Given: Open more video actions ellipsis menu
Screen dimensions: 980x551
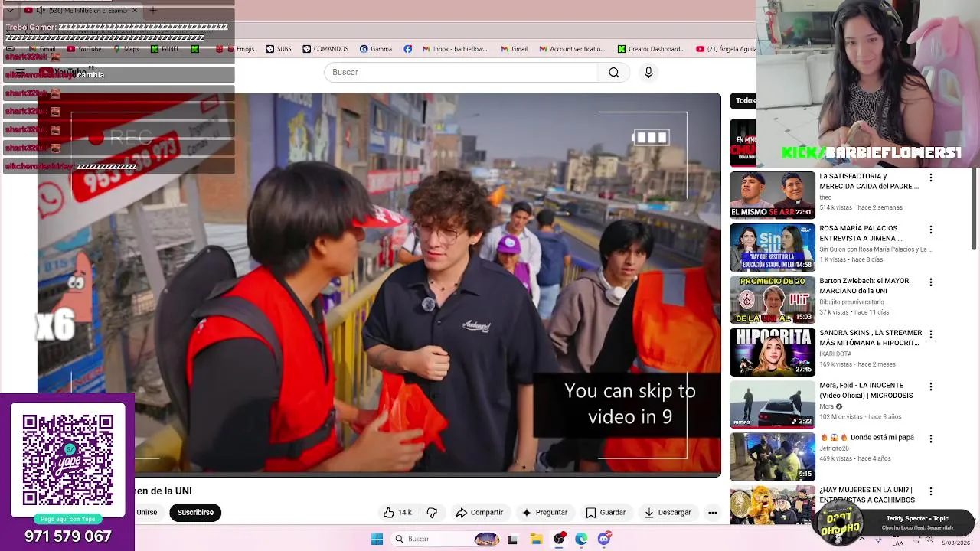Looking at the screenshot, I should pos(712,513).
